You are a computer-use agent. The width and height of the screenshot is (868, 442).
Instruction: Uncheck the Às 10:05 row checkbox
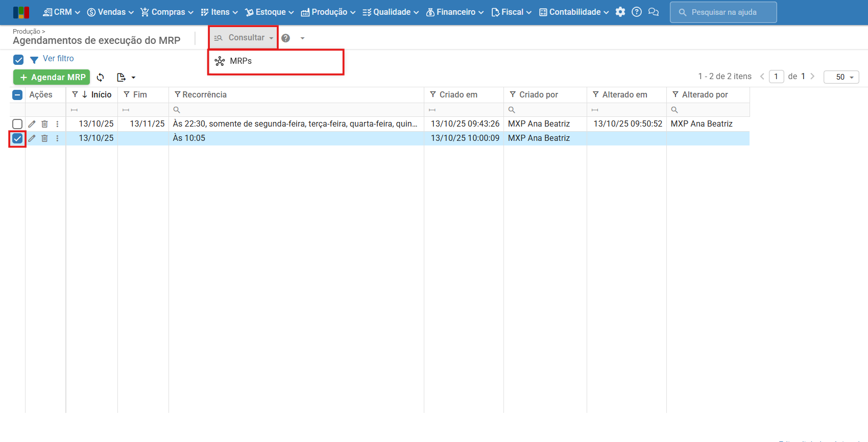[x=17, y=138]
